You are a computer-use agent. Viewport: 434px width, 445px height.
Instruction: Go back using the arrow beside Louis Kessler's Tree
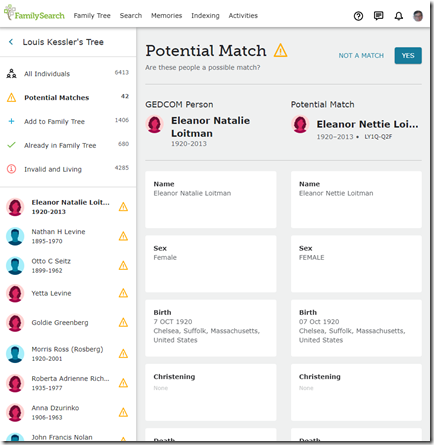point(11,42)
